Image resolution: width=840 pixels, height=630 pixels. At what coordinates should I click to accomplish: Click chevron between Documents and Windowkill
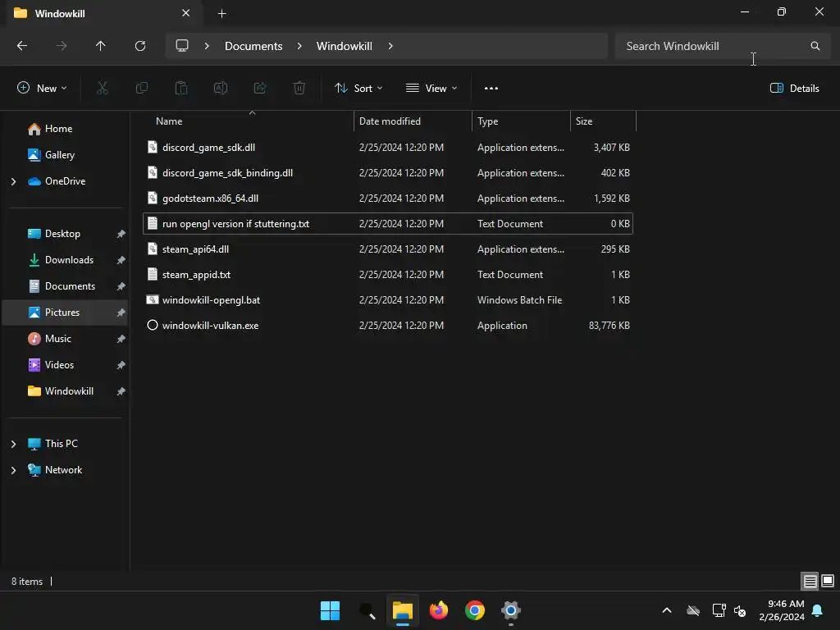pyautogui.click(x=299, y=46)
